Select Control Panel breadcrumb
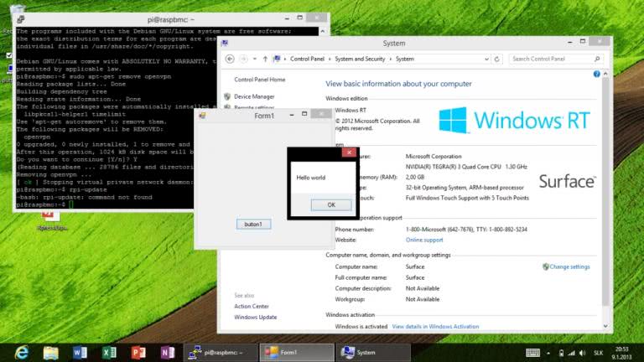Image resolution: width=644 pixels, height=362 pixels. click(307, 59)
